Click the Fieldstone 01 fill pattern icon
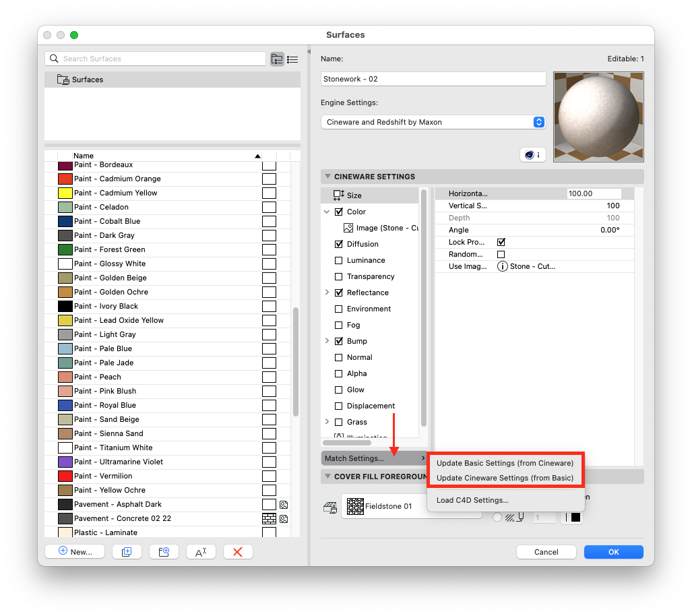 coord(357,507)
